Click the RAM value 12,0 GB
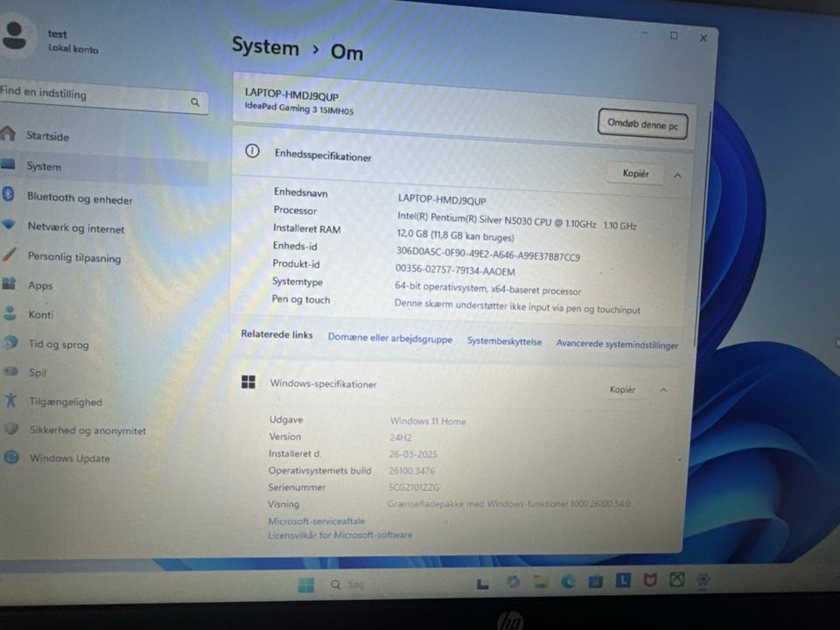The height and width of the screenshot is (630, 840). coord(455,235)
